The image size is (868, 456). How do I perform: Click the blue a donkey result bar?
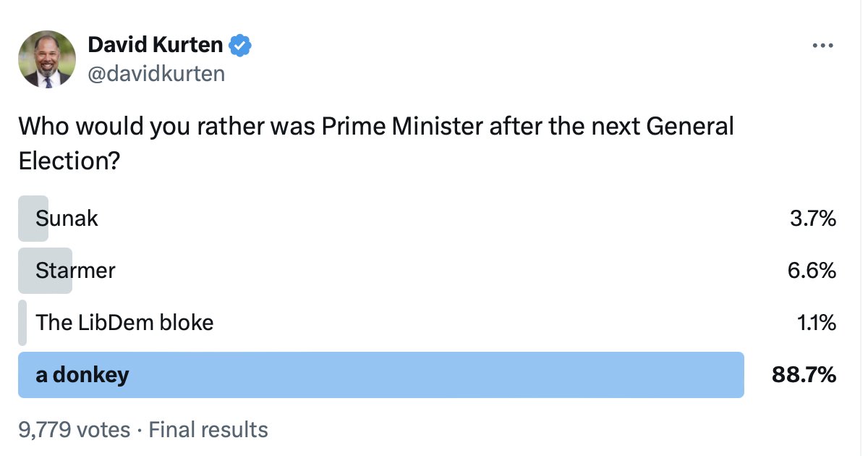[381, 375]
